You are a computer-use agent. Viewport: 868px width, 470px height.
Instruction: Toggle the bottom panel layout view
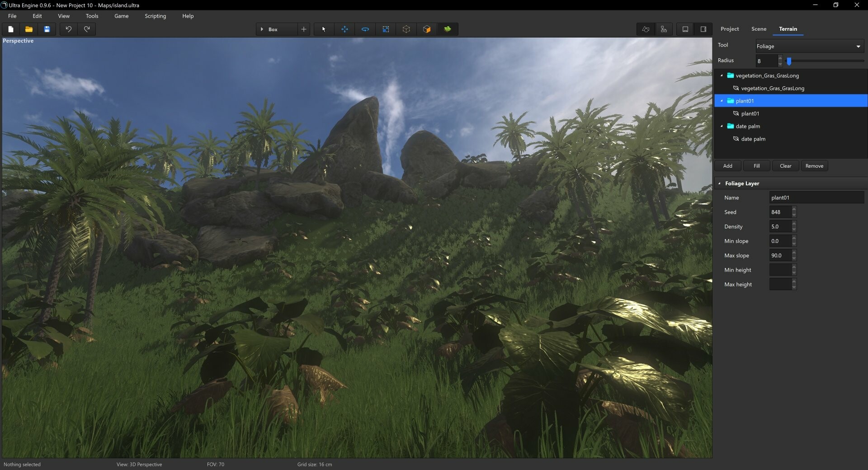tap(685, 29)
